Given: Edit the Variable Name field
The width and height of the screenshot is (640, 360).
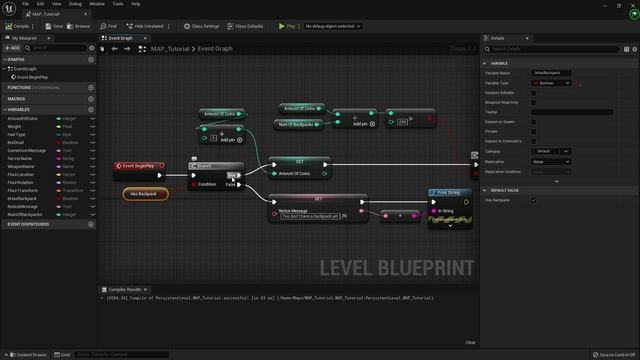Looking at the screenshot, I should 551,73.
